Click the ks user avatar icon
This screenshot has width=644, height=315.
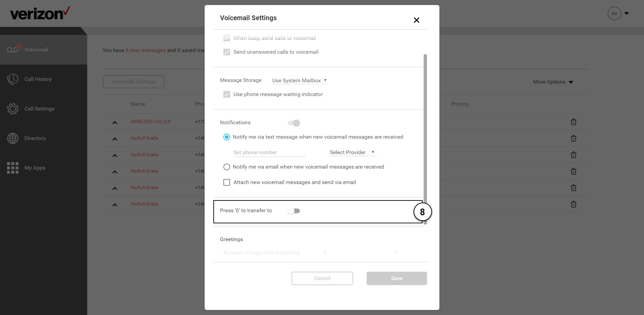[614, 13]
